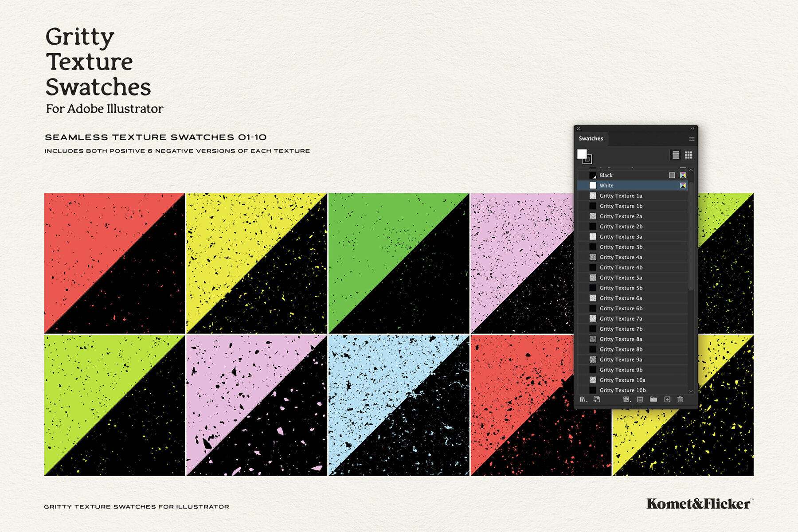Screen dimensions: 798x532
Task: Create a New Color Group
Action: [x=653, y=400]
